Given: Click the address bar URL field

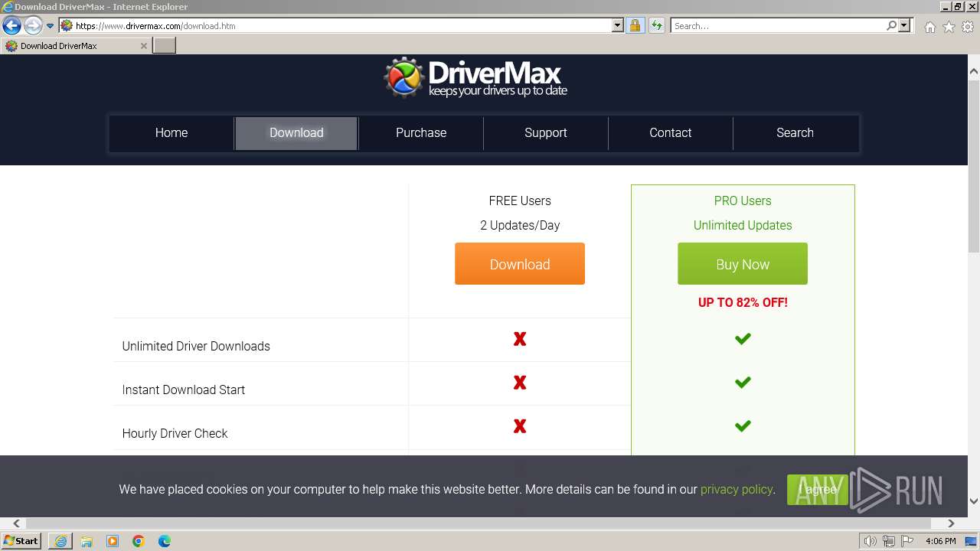Looking at the screenshot, I should pos(341,26).
